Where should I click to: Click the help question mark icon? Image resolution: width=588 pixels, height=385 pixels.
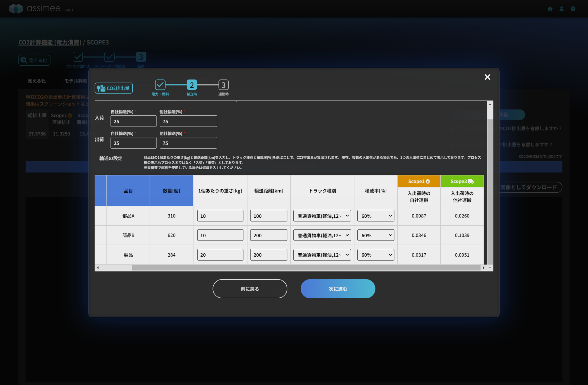point(573,9)
